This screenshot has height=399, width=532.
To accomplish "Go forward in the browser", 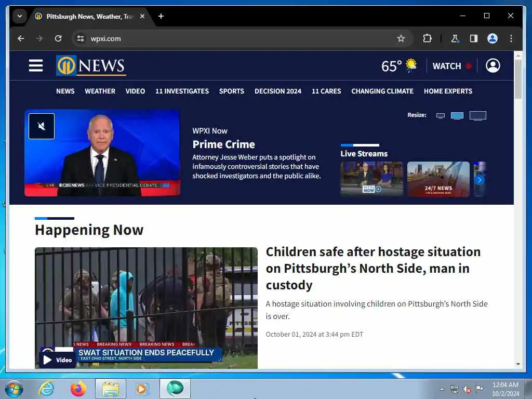I will coord(39,38).
